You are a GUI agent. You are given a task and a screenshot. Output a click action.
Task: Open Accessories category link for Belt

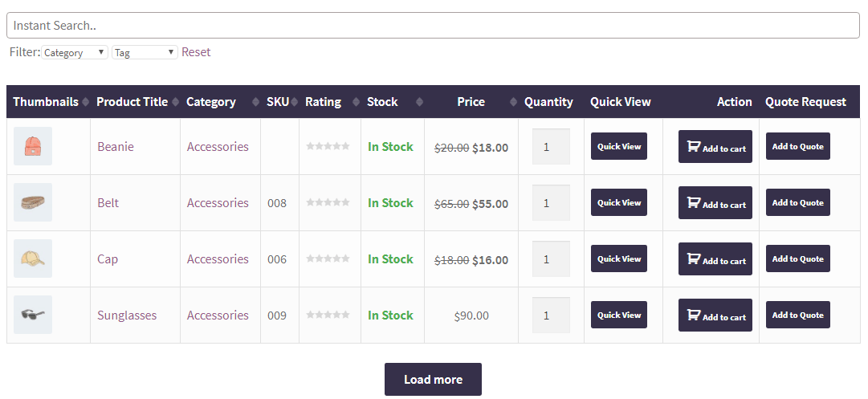(218, 203)
